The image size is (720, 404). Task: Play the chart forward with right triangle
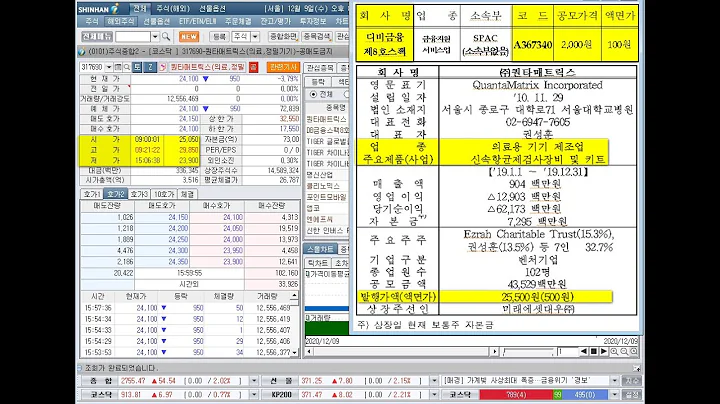(604, 351)
